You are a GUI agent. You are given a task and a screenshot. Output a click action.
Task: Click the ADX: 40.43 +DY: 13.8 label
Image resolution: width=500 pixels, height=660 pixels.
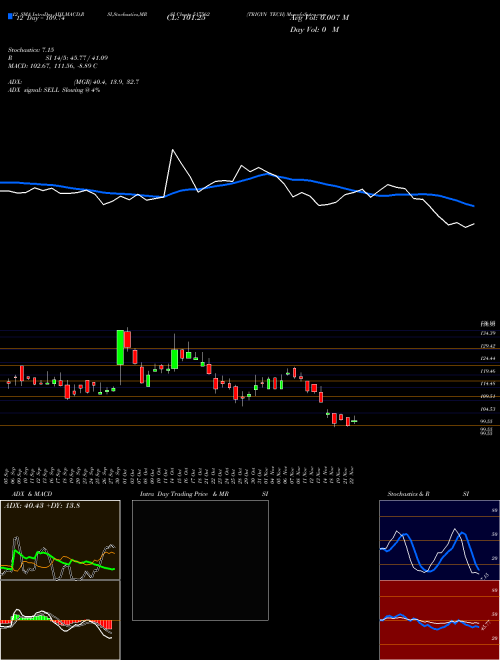pos(42,506)
